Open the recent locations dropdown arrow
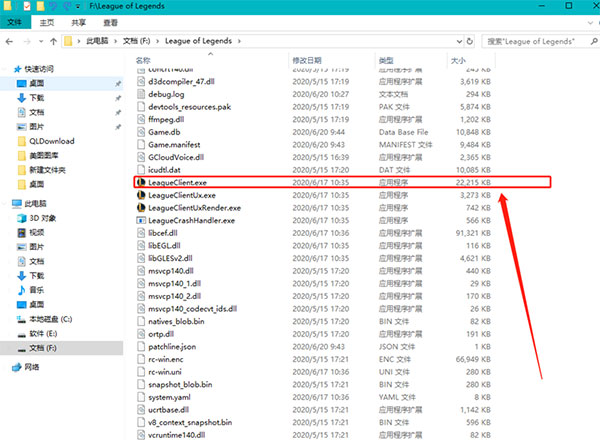 41,41
